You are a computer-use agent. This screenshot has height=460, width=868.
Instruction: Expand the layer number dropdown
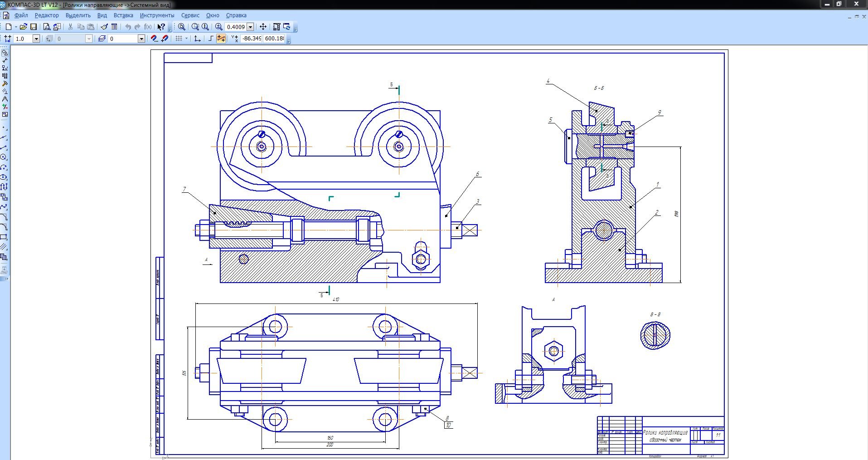[141, 39]
